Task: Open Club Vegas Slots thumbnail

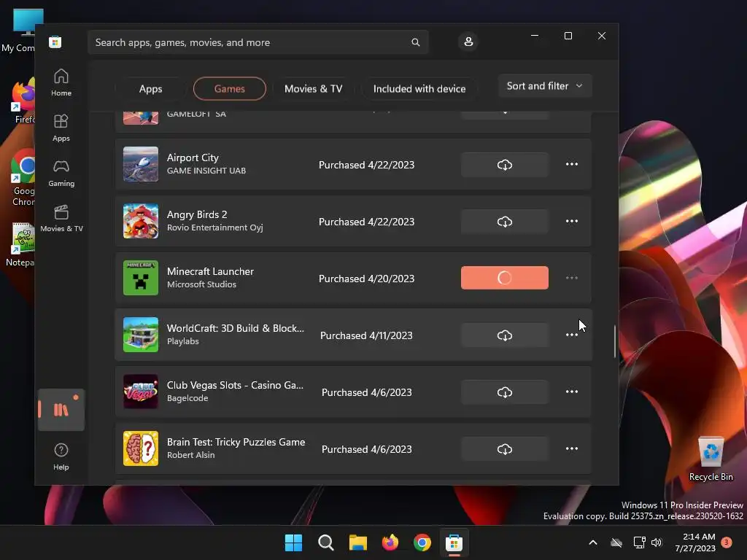Action: click(x=141, y=392)
